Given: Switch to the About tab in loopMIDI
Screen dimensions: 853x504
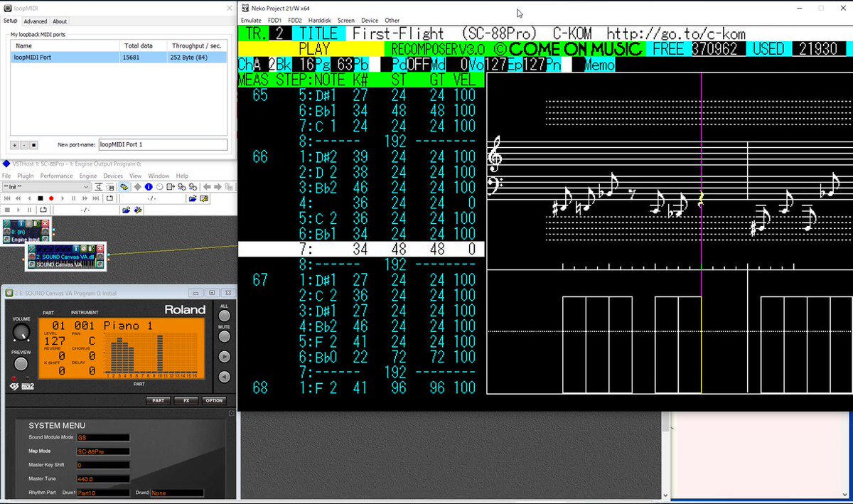Looking at the screenshot, I should point(60,21).
